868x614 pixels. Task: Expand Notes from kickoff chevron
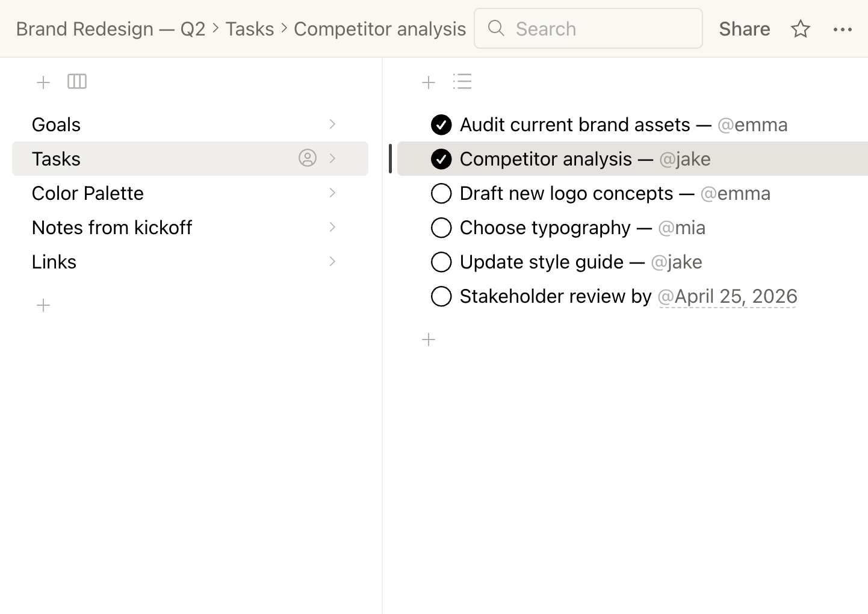point(332,227)
